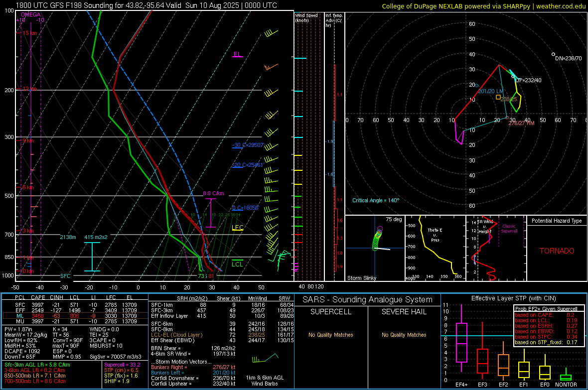Click the 276/27 RM hodograph label
The height and width of the screenshot is (390, 588).
pos(521,123)
